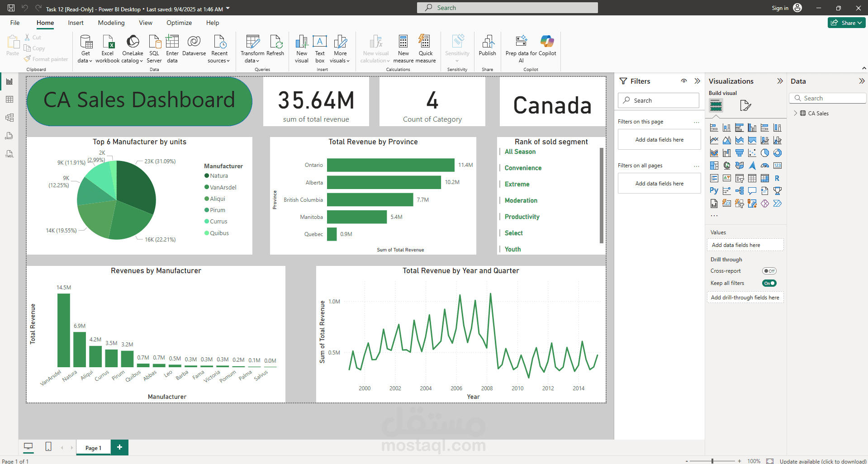Click the Publish icon in ribbon
This screenshot has width=868, height=464.
pos(487,46)
